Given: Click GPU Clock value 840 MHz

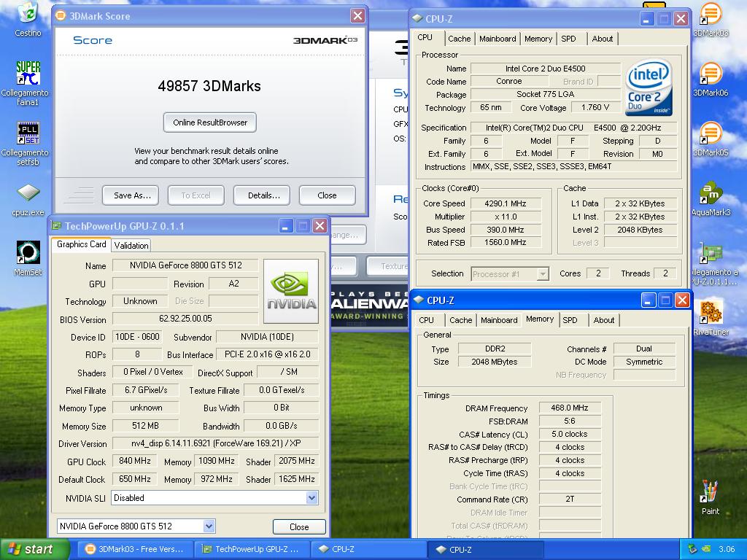Looking at the screenshot, I should tap(135, 461).
